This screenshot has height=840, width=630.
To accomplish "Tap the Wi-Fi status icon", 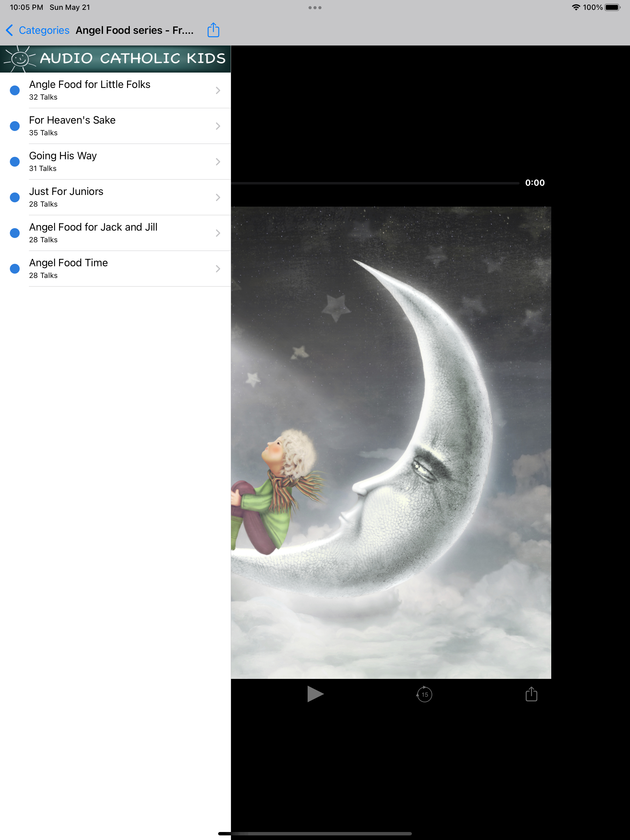I will pos(576,7).
